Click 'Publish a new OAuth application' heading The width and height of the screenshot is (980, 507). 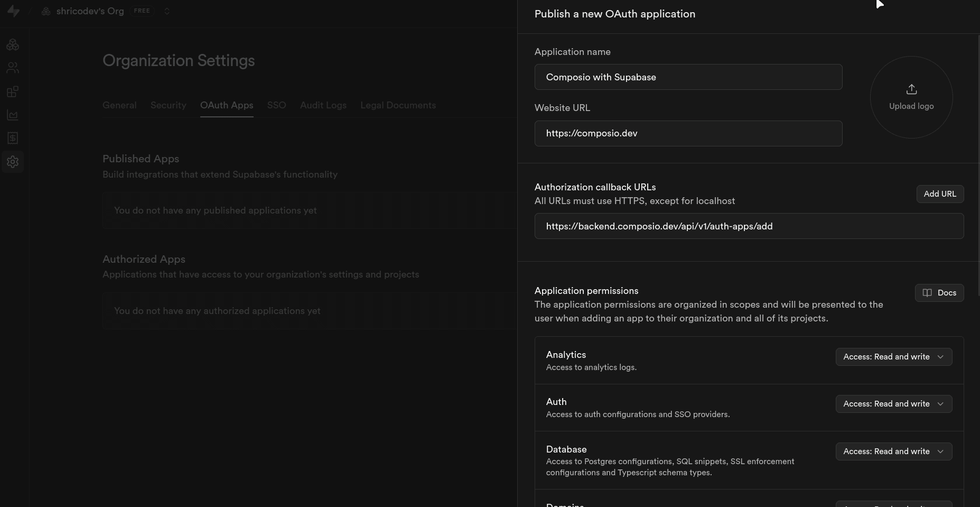tap(615, 14)
